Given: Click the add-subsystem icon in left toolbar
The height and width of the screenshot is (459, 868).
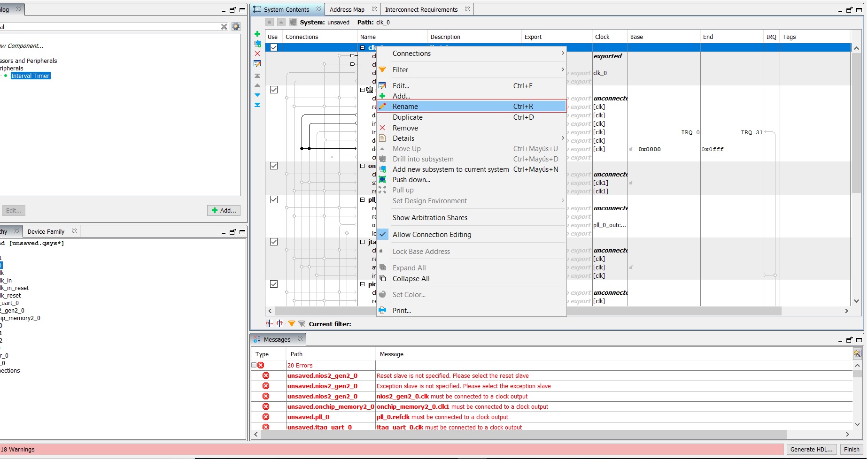Looking at the screenshot, I should (x=257, y=44).
